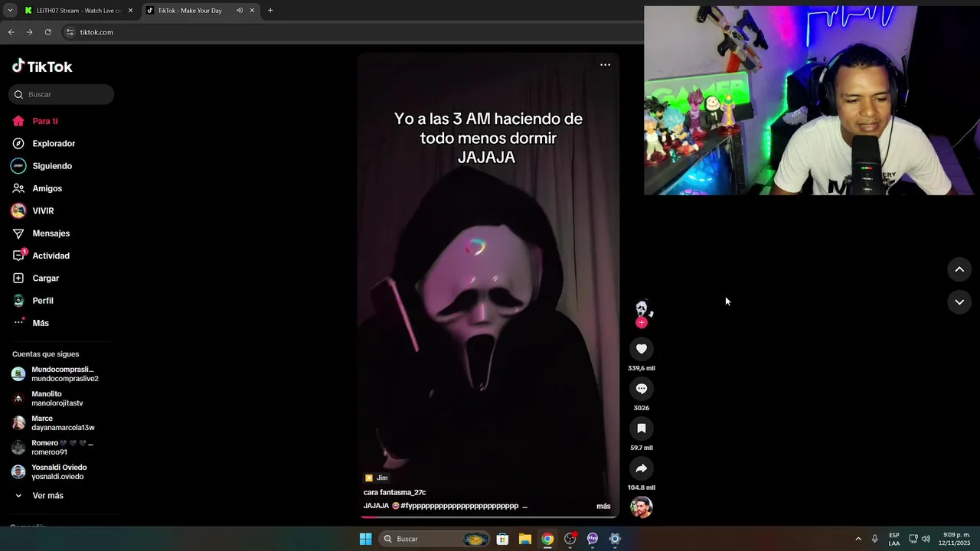
Task: Open the comments with speech bubble icon
Action: pos(642,389)
